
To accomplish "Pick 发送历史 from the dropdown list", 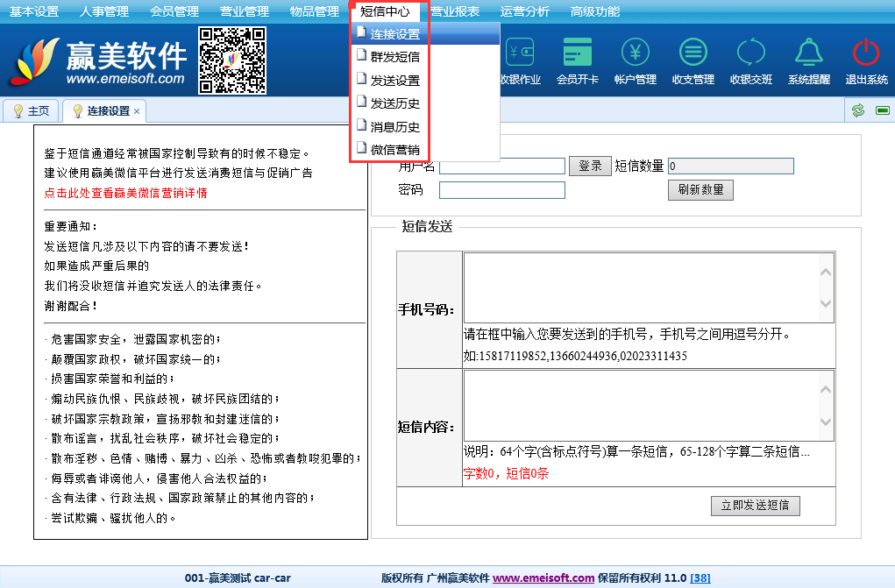I will point(394,103).
